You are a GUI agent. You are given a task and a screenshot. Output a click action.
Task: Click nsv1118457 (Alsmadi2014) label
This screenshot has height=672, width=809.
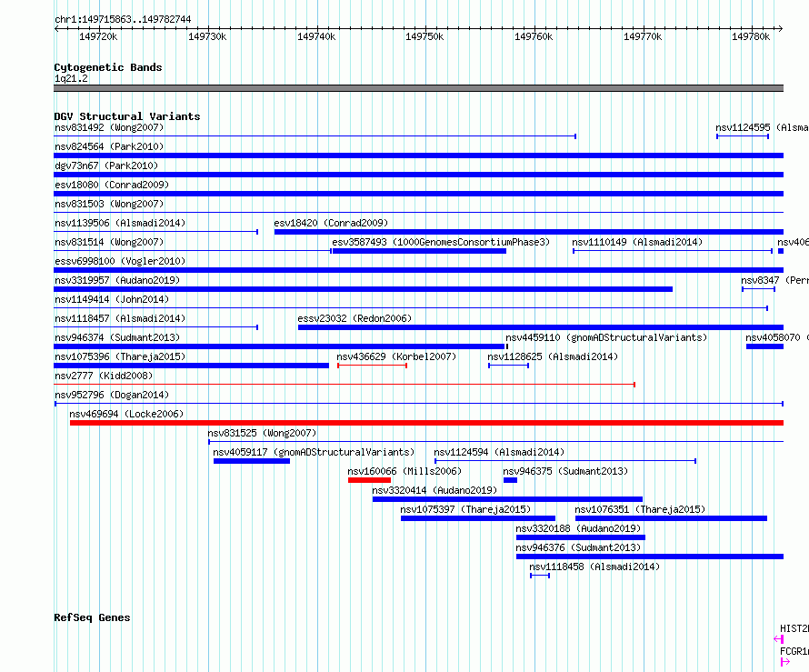[x=120, y=318]
